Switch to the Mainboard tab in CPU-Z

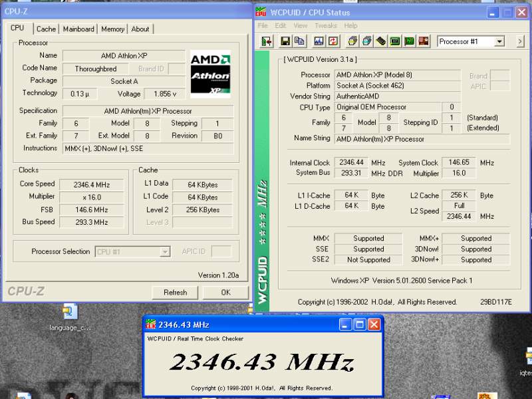point(78,29)
